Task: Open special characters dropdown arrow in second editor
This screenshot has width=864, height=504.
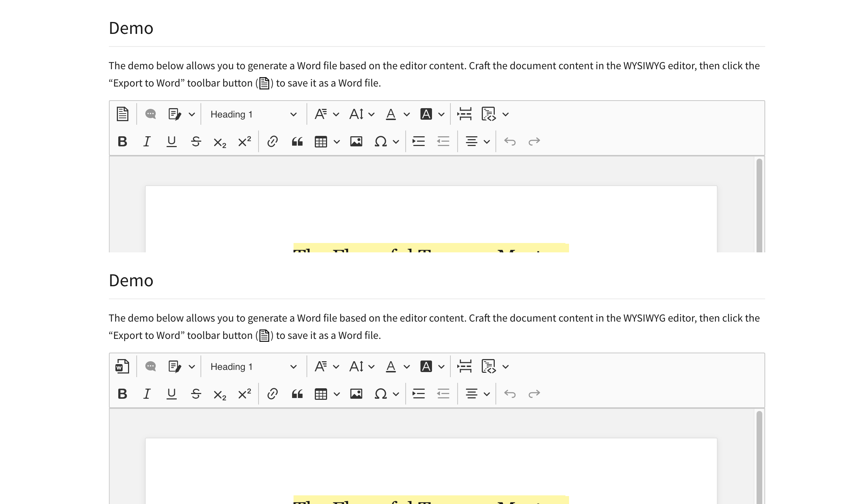Action: pyautogui.click(x=396, y=394)
